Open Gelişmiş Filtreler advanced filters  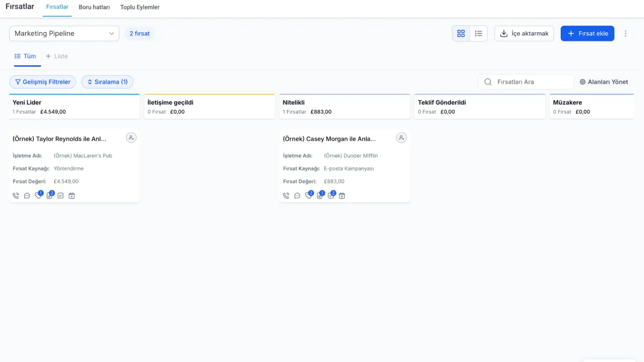pyautogui.click(x=42, y=82)
